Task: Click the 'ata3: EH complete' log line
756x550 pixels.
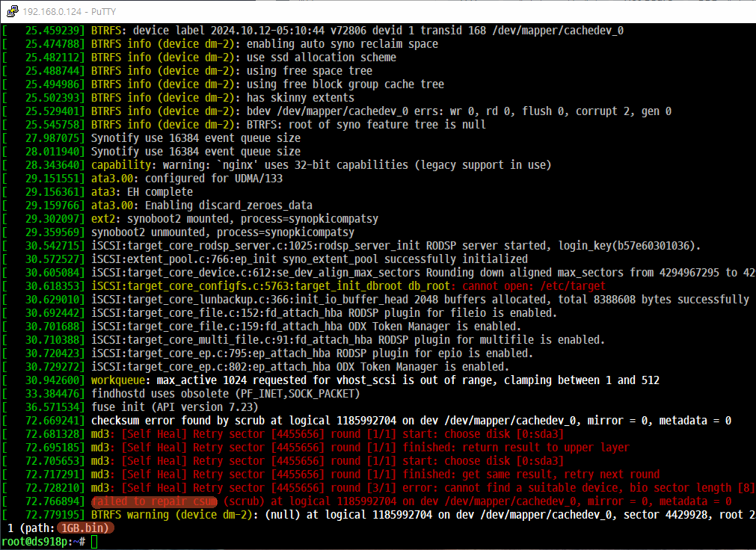Action: click(x=141, y=191)
